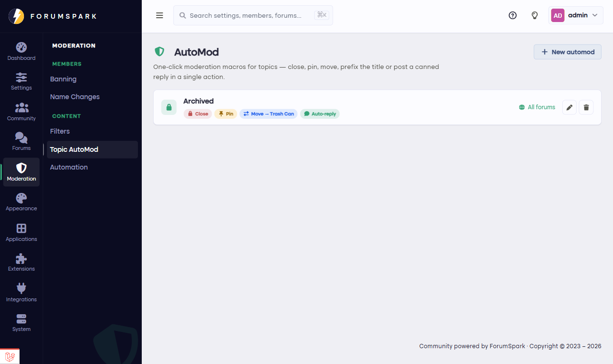Click the FORUMSPARK brand text
The height and width of the screenshot is (364, 613).
point(64,16)
